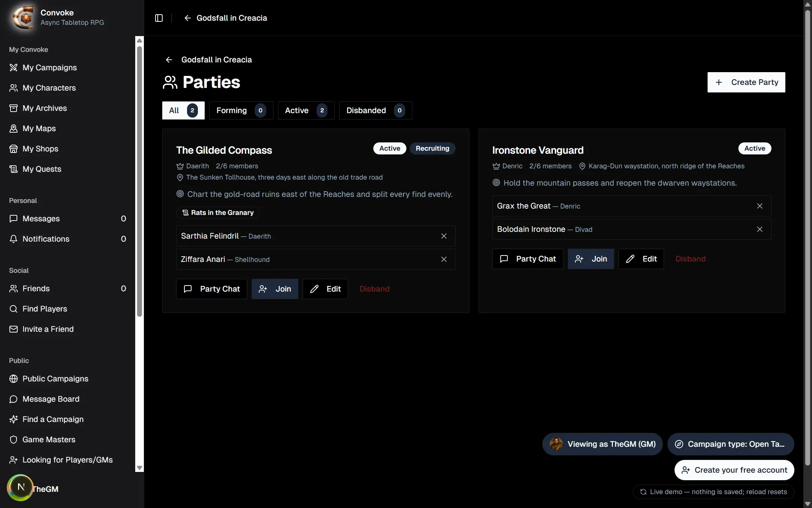
Task: Select the All parties tab
Action: 183,110
